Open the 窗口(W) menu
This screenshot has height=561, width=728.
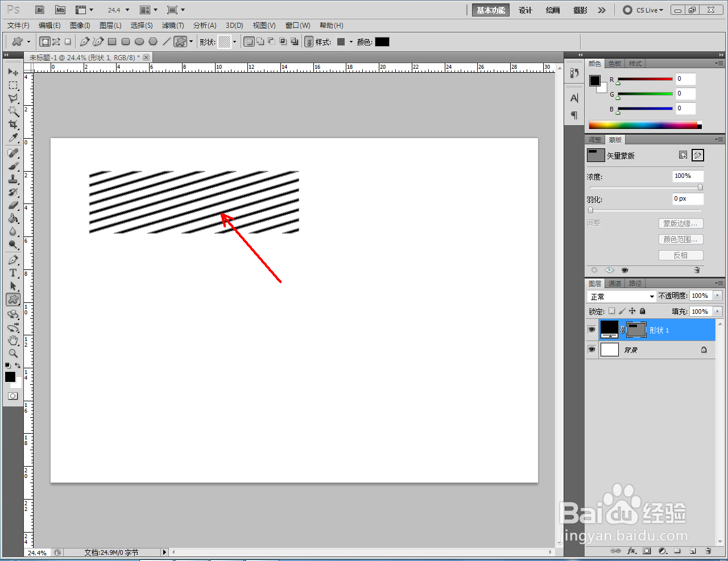tap(297, 26)
